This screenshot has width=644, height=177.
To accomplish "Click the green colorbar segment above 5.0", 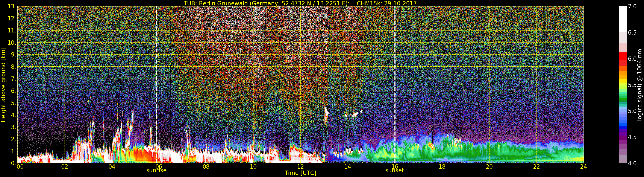I will 623,100.
